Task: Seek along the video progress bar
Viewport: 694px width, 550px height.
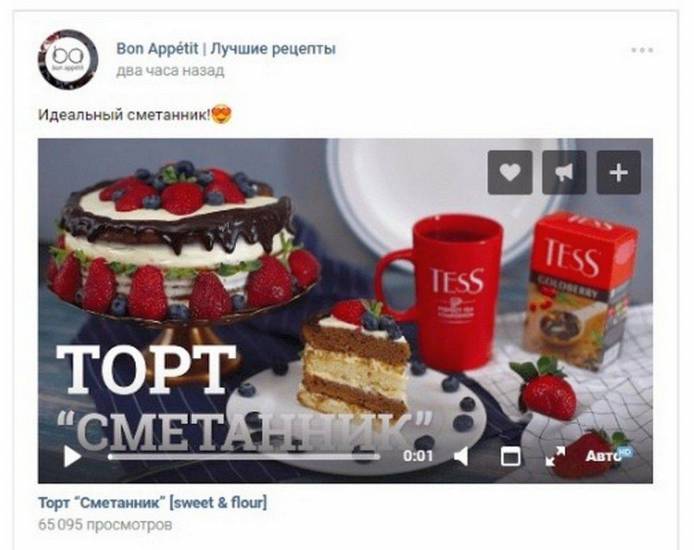Action: [x=244, y=457]
